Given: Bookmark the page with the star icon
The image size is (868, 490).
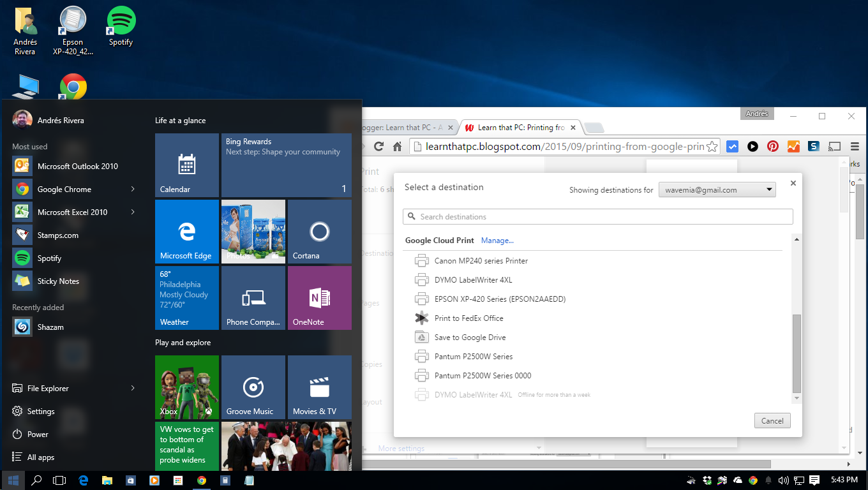Looking at the screenshot, I should click(x=712, y=146).
